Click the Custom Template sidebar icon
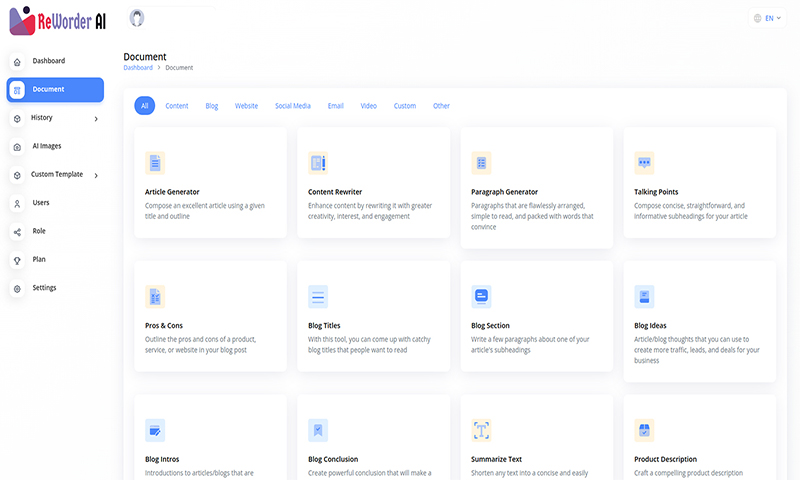This screenshot has height=480, width=800. 17,175
